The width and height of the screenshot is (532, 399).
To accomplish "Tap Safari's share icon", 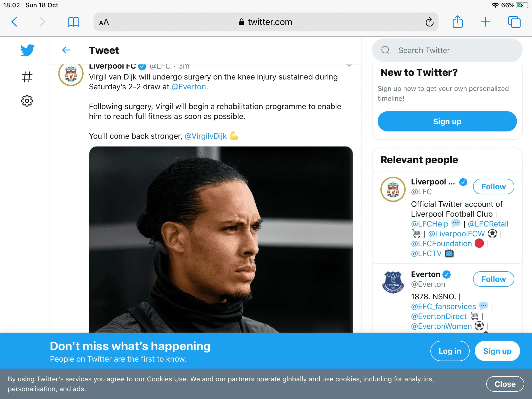I will tap(457, 22).
